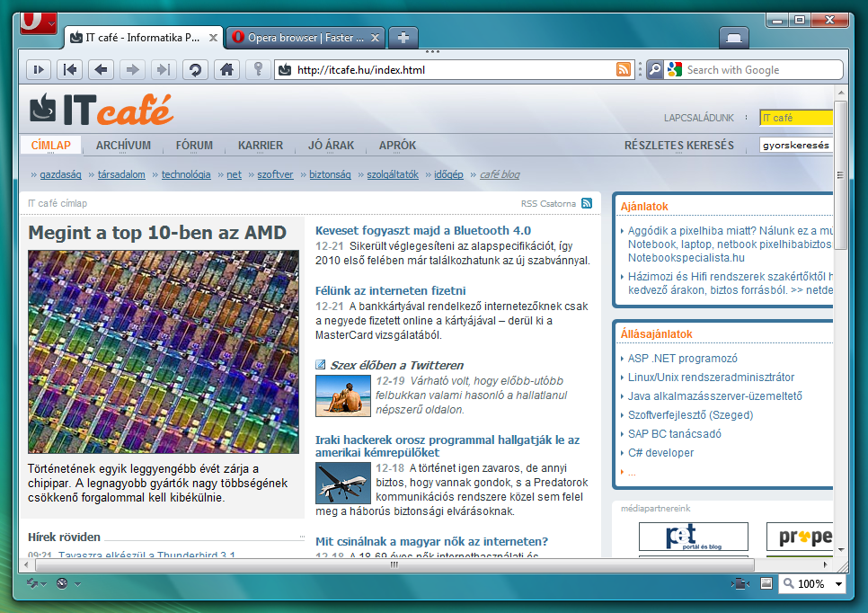868x613 pixels.
Task: Toggle the Opera panel sidebar button
Action: tap(39, 70)
